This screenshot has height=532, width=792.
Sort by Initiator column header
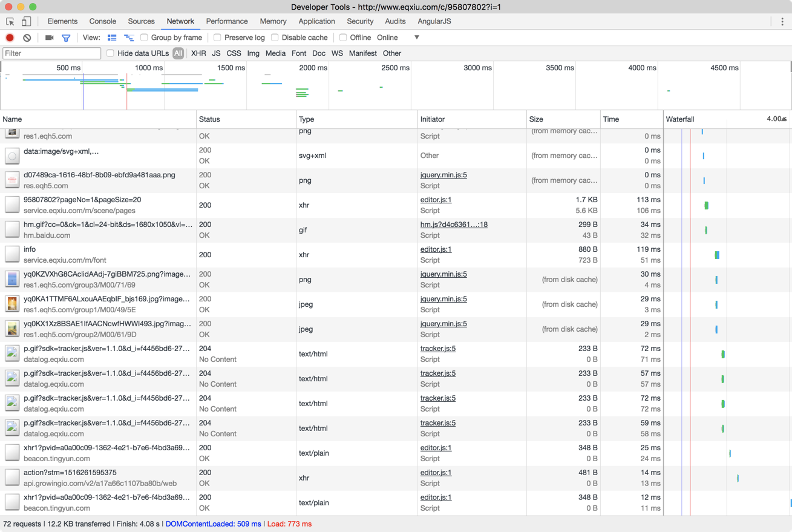point(472,119)
